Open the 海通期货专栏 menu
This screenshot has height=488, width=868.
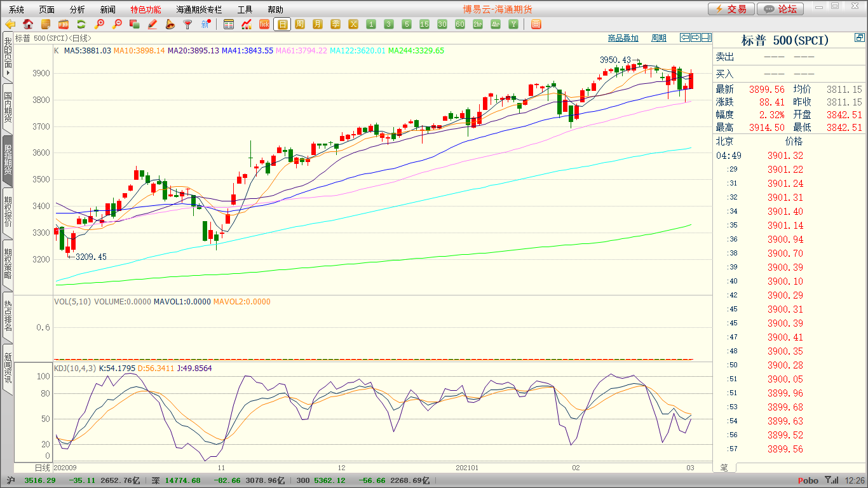coord(200,10)
